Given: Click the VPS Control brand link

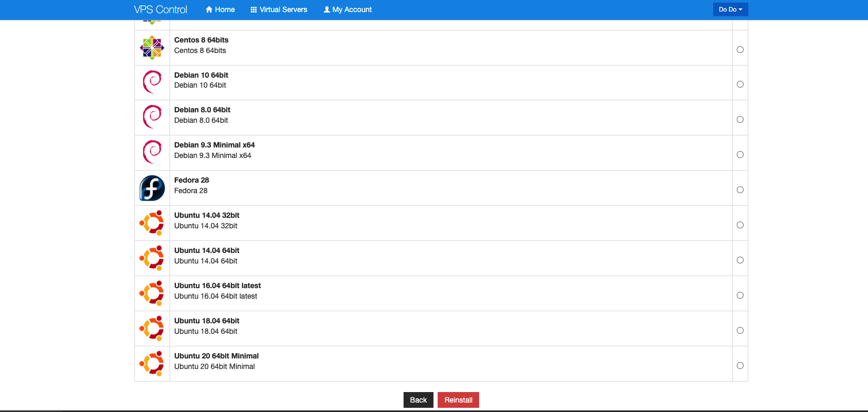Looking at the screenshot, I should click(x=161, y=9).
